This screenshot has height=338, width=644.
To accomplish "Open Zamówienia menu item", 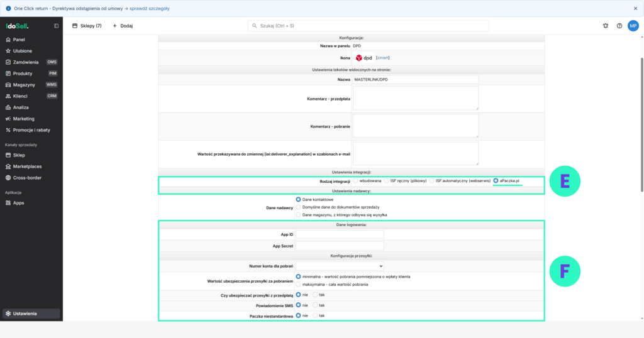I will 31,62.
